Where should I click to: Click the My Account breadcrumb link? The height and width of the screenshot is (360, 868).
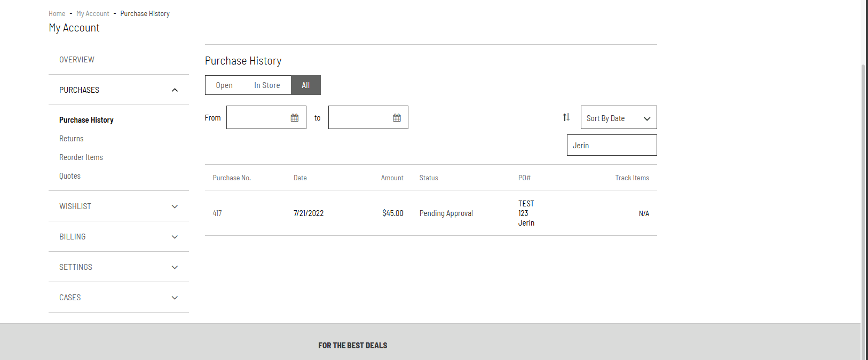pos(92,14)
